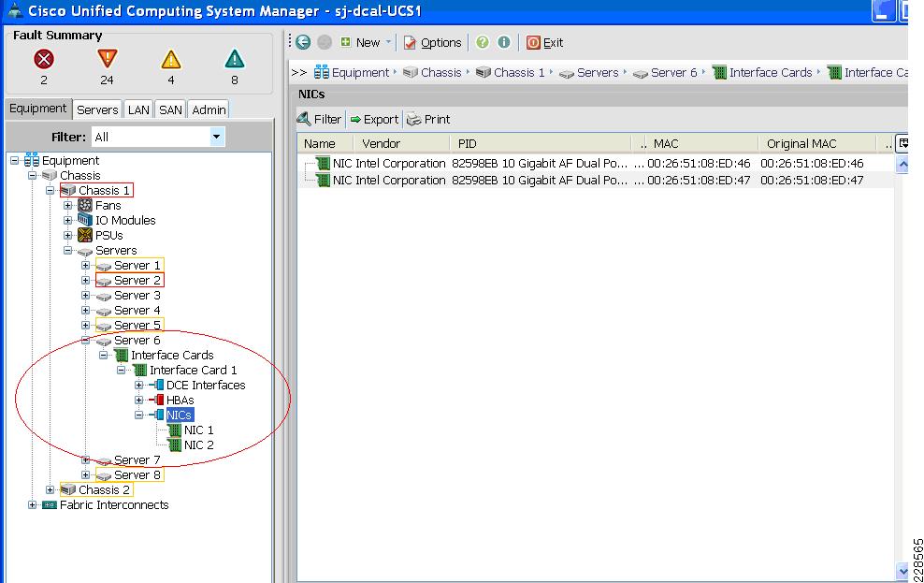Expand Server 1 in the tree
The height and width of the screenshot is (583, 924).
point(85,265)
